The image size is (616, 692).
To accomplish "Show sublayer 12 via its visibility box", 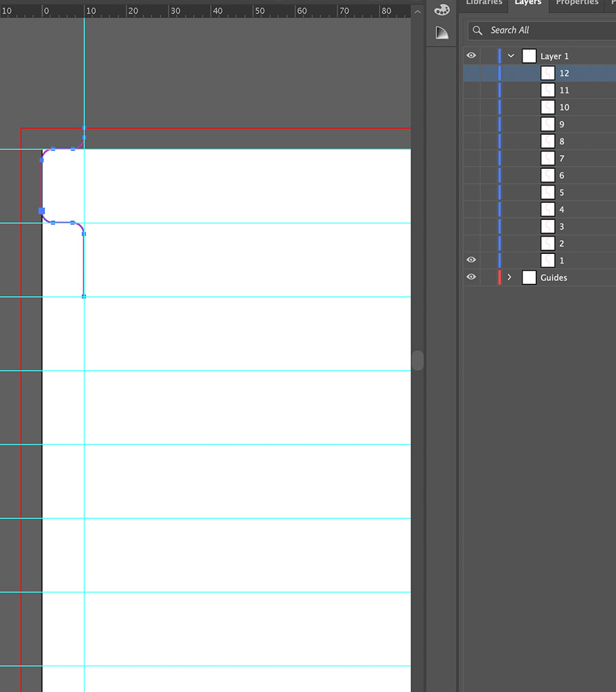I will click(471, 73).
